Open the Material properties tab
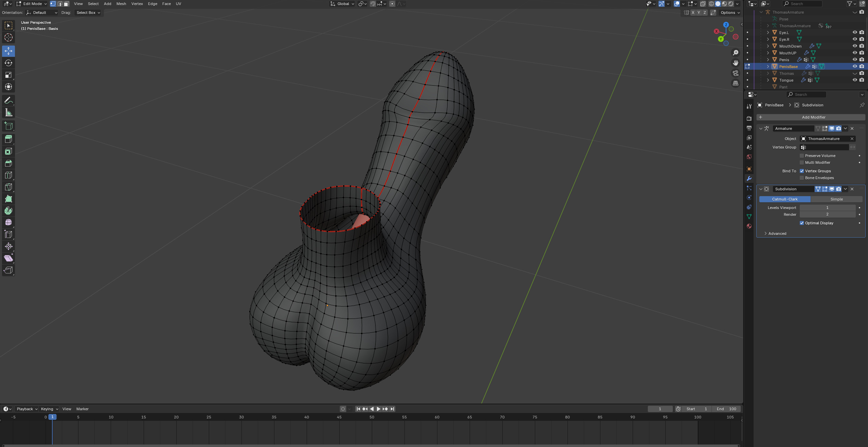This screenshot has width=868, height=447. click(x=749, y=226)
